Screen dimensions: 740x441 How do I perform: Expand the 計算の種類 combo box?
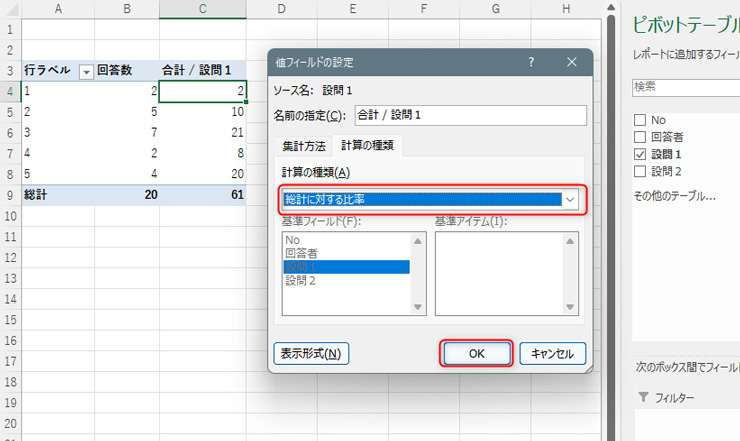[570, 200]
